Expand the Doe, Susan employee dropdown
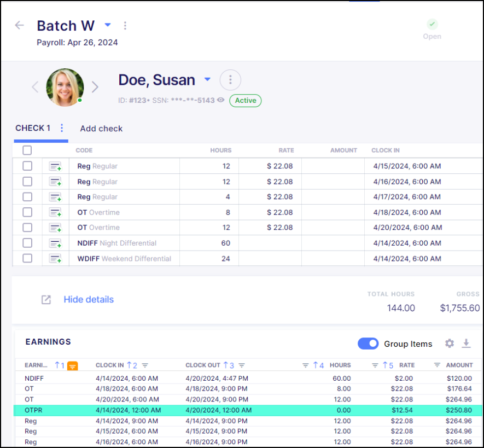Screen dimensions: 484x448 (207, 80)
